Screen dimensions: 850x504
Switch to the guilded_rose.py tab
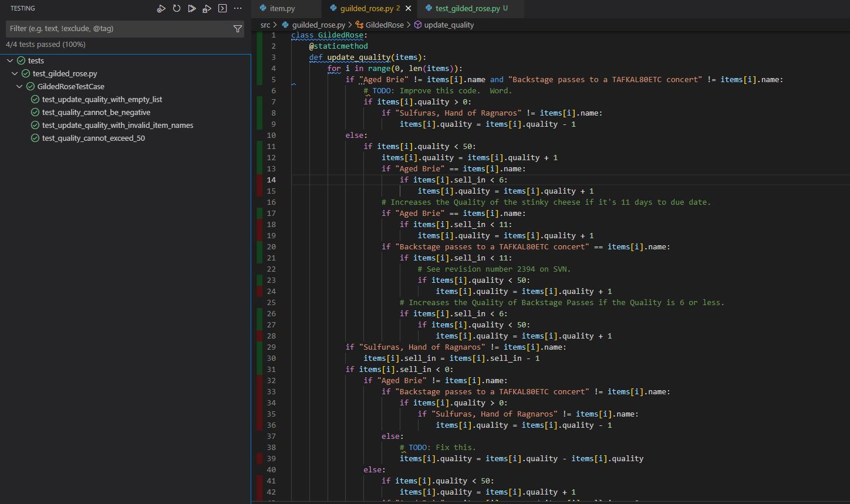370,8
